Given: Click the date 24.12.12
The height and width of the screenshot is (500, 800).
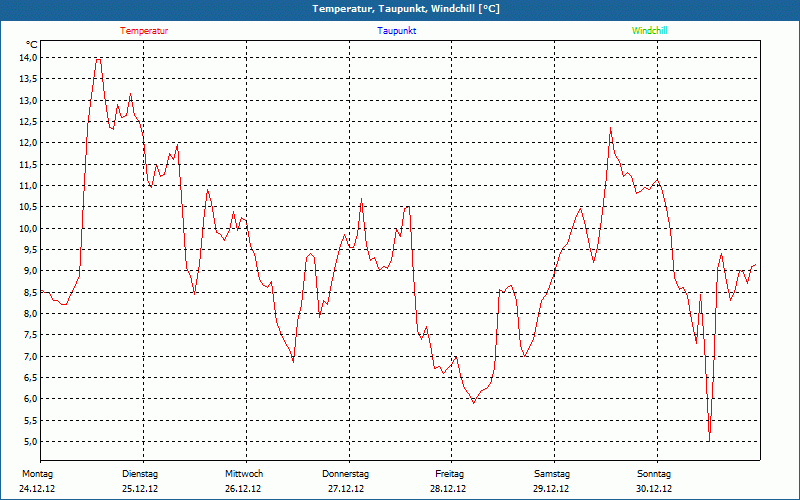Looking at the screenshot, I should 37,489.
